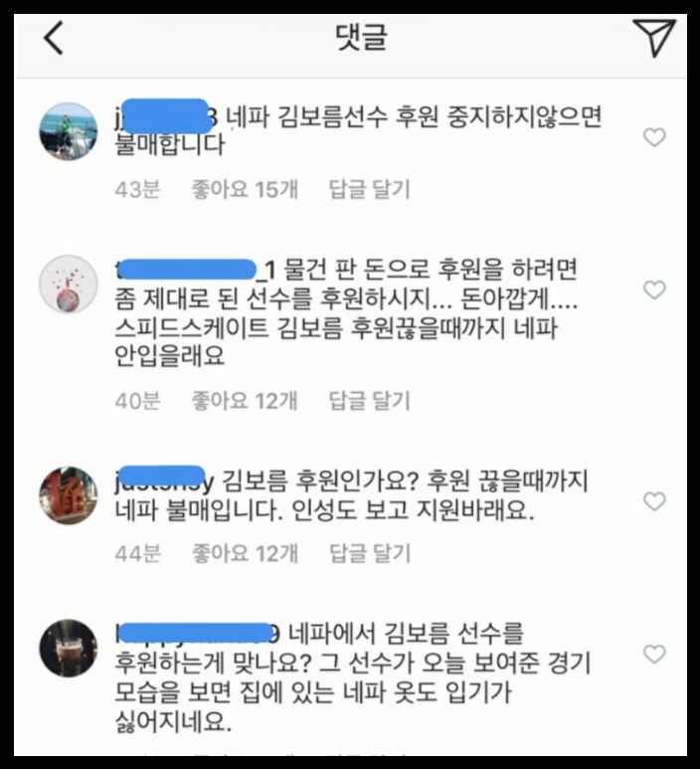Viewport: 700px width, 769px height.
Task: Reply to the 43분 comment via 답글 달기
Action: pos(369,189)
